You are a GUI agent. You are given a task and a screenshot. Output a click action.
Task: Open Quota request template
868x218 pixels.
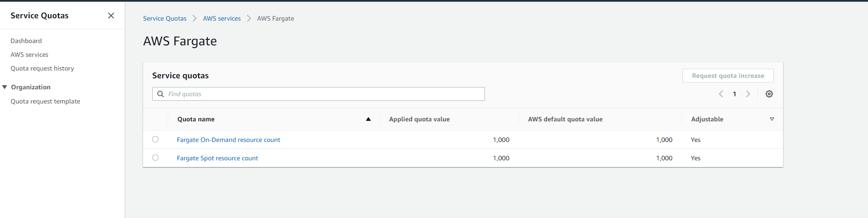click(x=45, y=101)
